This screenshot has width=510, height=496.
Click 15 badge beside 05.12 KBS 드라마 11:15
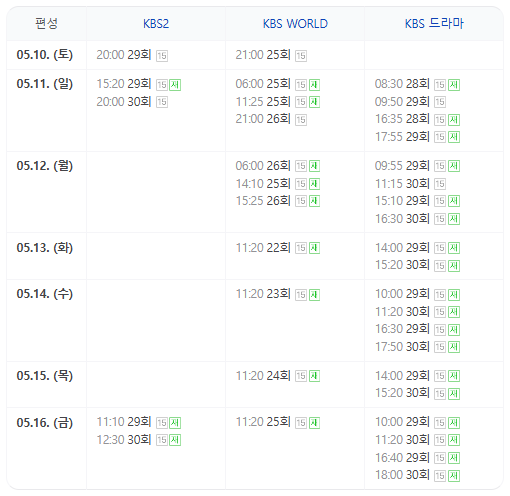[440, 184]
